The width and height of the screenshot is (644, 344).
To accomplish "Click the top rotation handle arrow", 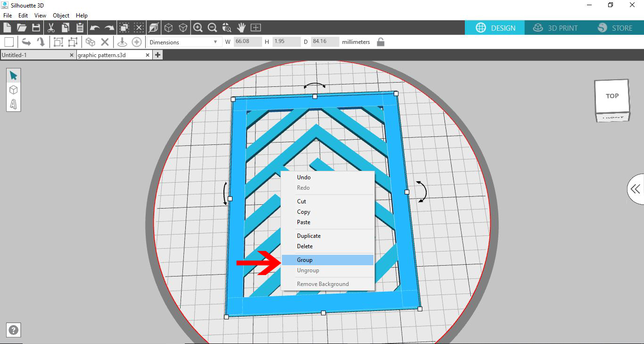I will tap(314, 86).
